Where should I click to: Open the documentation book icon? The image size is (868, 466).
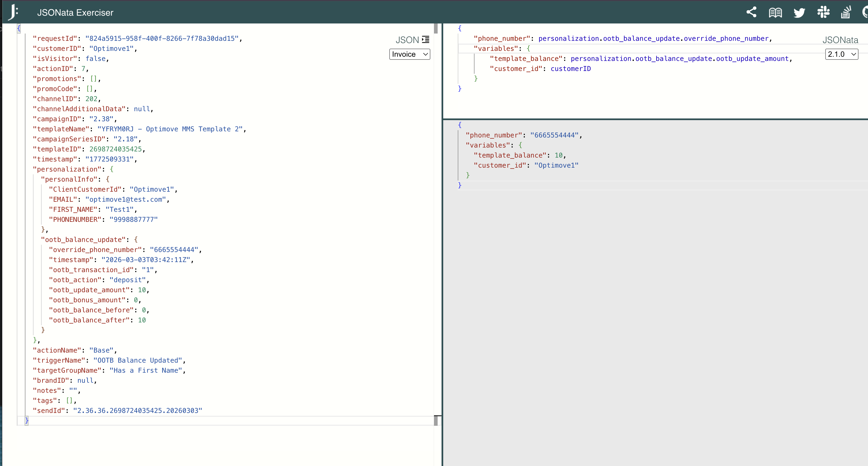pyautogui.click(x=775, y=13)
